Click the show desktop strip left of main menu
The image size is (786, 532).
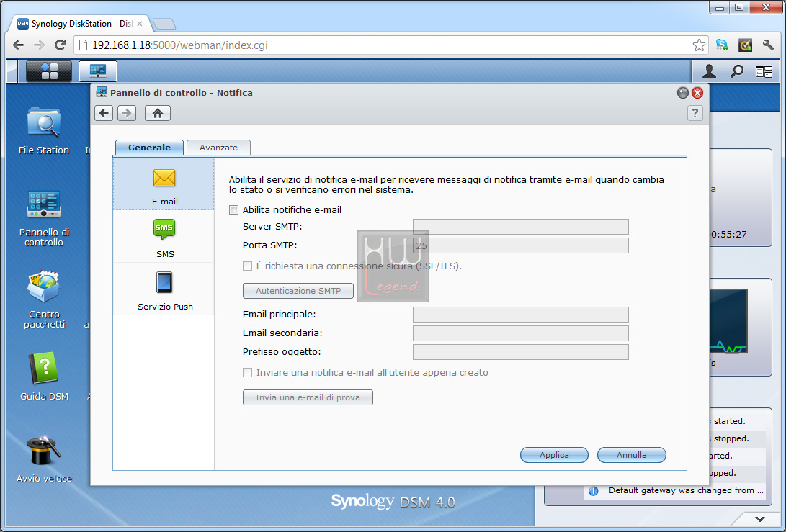click(x=12, y=71)
